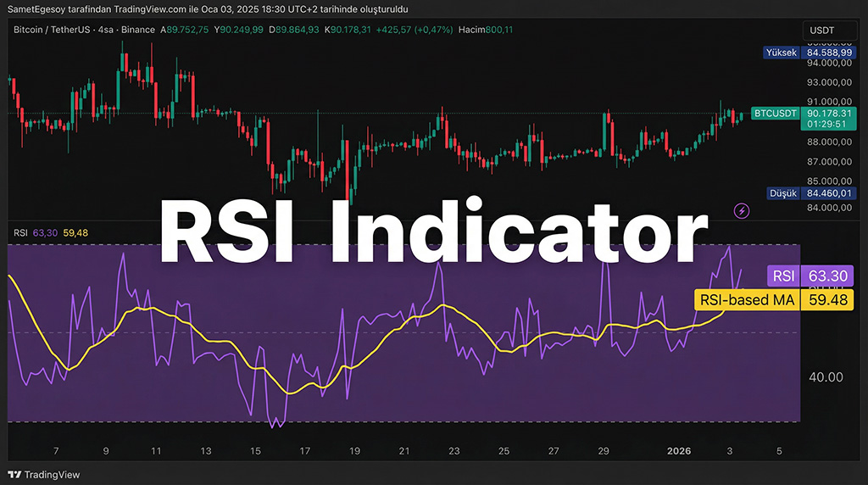The width and height of the screenshot is (868, 485).
Task: Click the purple lightning bolt icon
Action: [x=743, y=210]
